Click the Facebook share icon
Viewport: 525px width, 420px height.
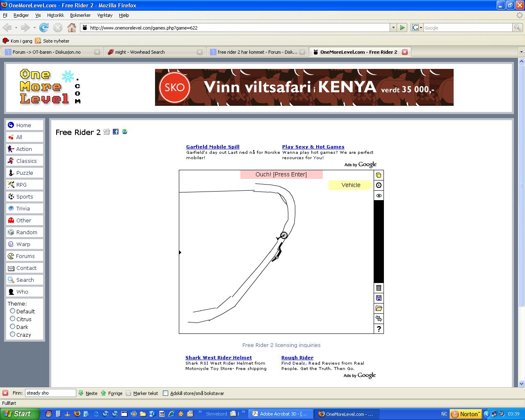pyautogui.click(x=116, y=132)
